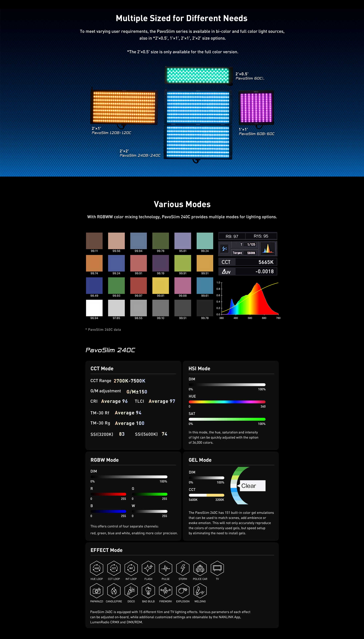The height and width of the screenshot is (639, 364).
Task: Click the green G channel slider
Action: pyautogui.click(x=149, y=494)
